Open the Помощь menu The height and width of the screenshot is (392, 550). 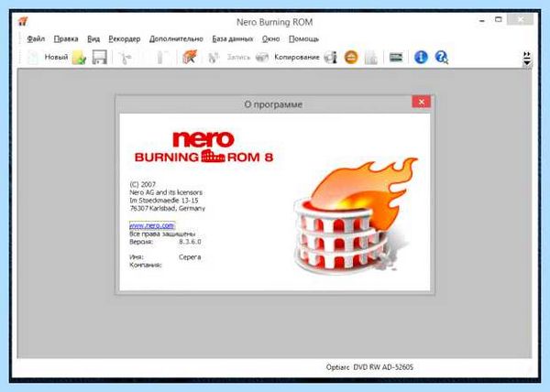(x=303, y=38)
